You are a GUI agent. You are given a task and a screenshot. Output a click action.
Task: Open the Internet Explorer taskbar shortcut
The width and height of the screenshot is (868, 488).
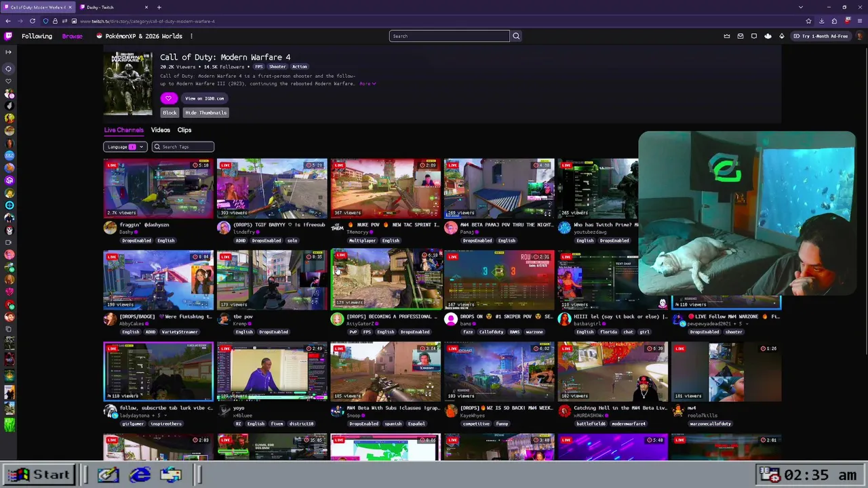pyautogui.click(x=140, y=474)
